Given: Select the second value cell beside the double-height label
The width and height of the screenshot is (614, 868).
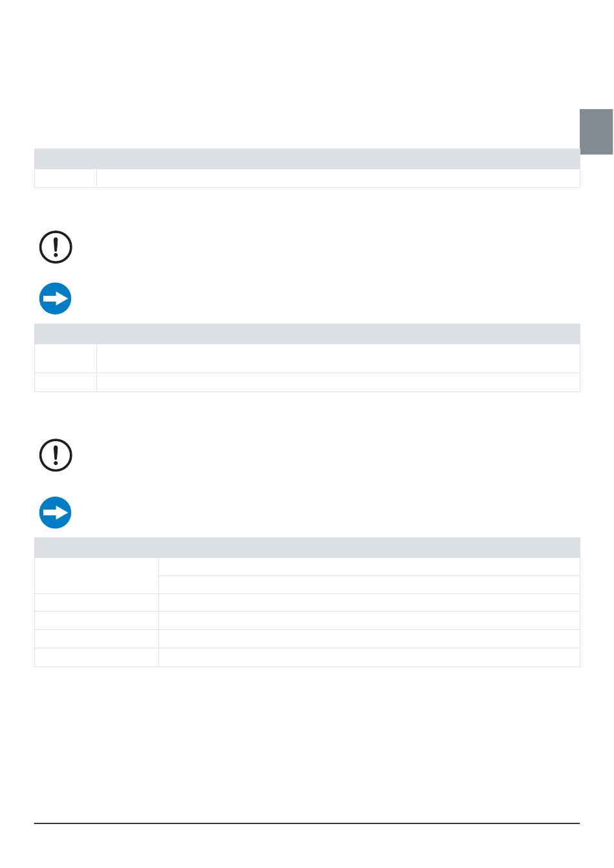Looking at the screenshot, I should [x=369, y=585].
